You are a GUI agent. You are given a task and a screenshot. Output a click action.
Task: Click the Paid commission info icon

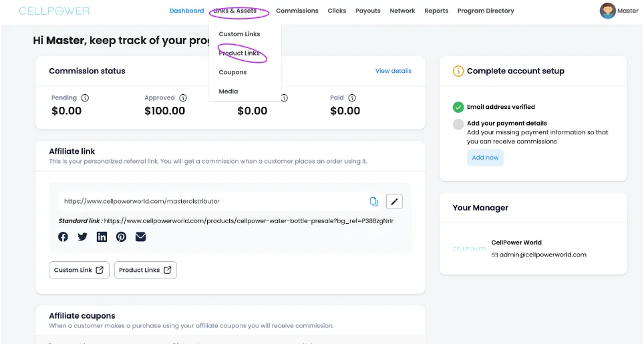(x=352, y=98)
